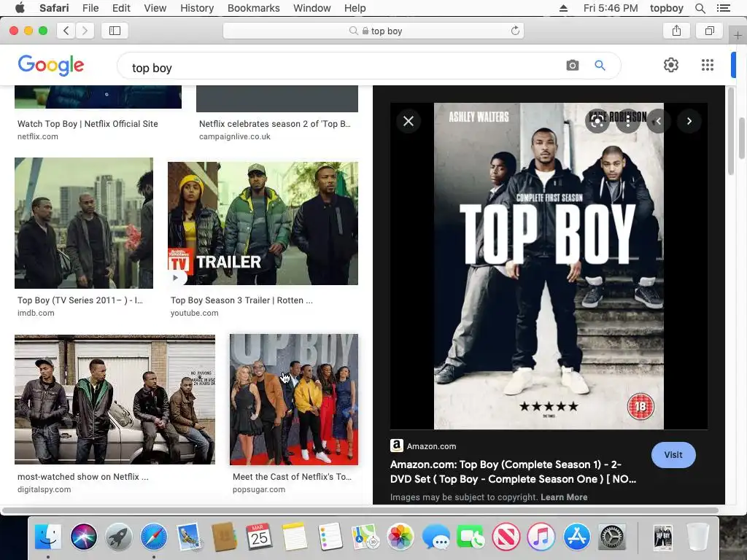Viewport: 747px width, 560px height.
Task: Open a new tab with plus button
Action: point(738,35)
